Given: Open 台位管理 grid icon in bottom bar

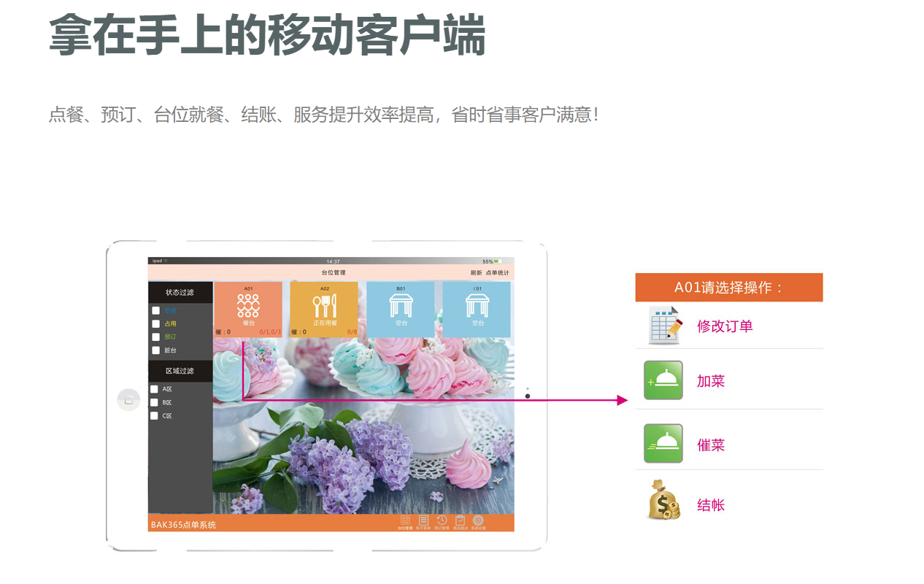Looking at the screenshot, I should 405,521.
